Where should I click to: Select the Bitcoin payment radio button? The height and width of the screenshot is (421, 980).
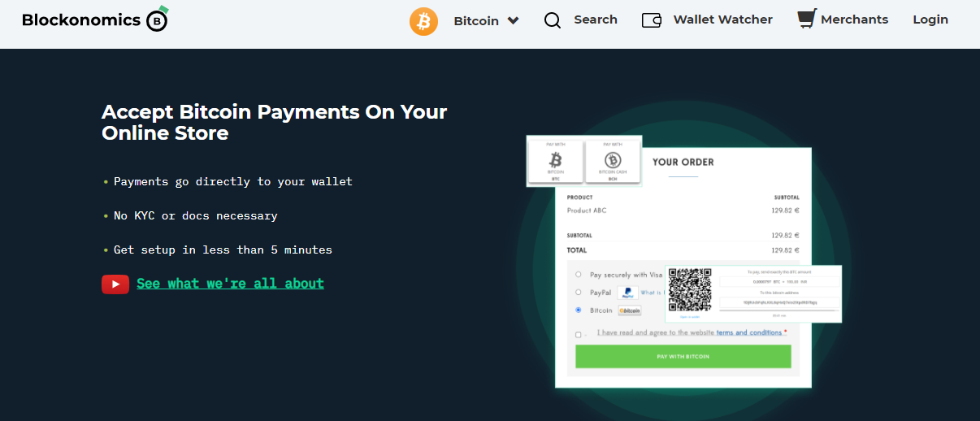tap(579, 310)
